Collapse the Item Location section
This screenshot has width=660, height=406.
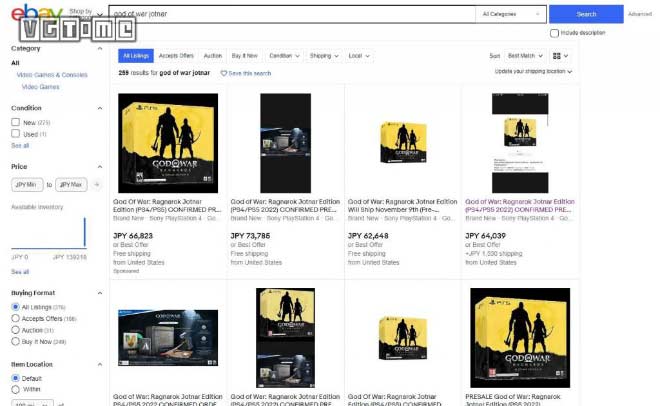tap(100, 364)
